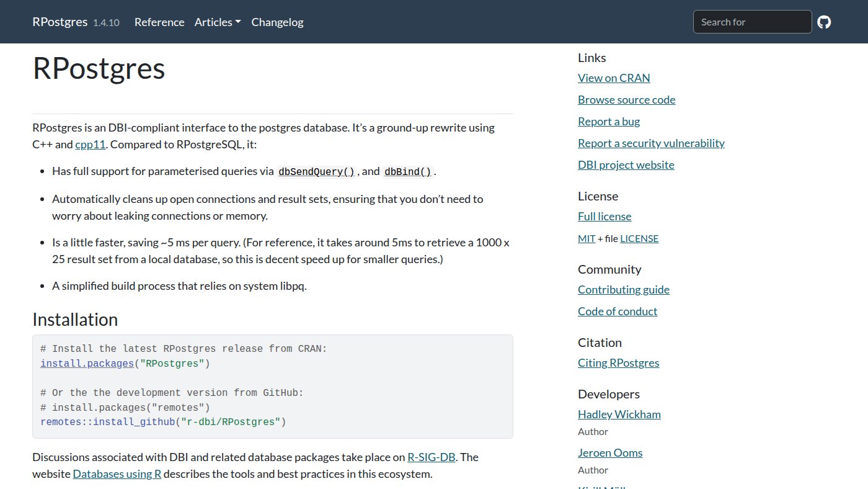Open Browse source code link

[x=626, y=100]
